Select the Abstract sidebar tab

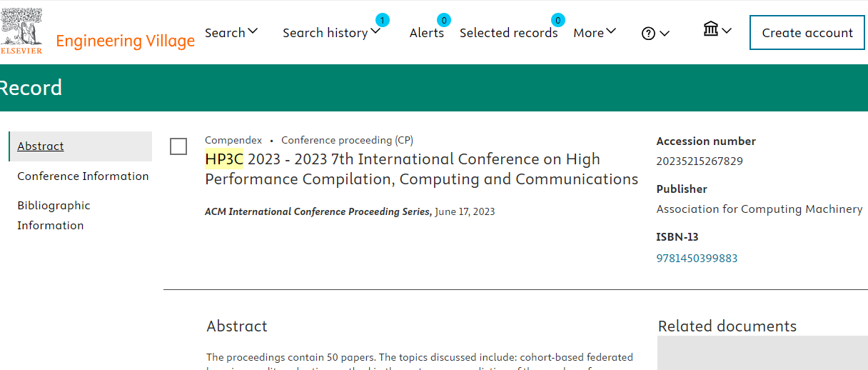point(80,146)
